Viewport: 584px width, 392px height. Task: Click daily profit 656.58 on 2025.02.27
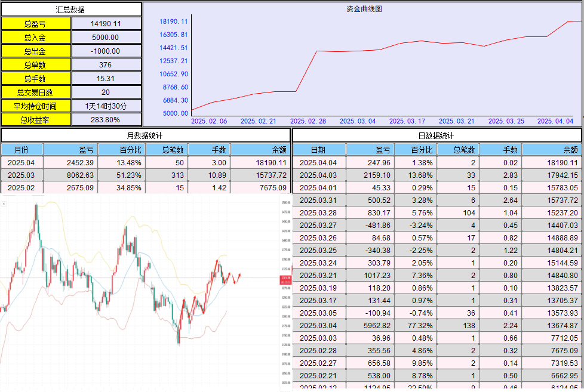pyautogui.click(x=379, y=363)
